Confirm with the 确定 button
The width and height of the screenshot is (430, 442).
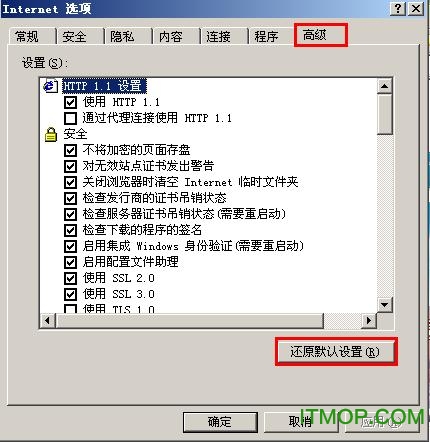click(220, 422)
